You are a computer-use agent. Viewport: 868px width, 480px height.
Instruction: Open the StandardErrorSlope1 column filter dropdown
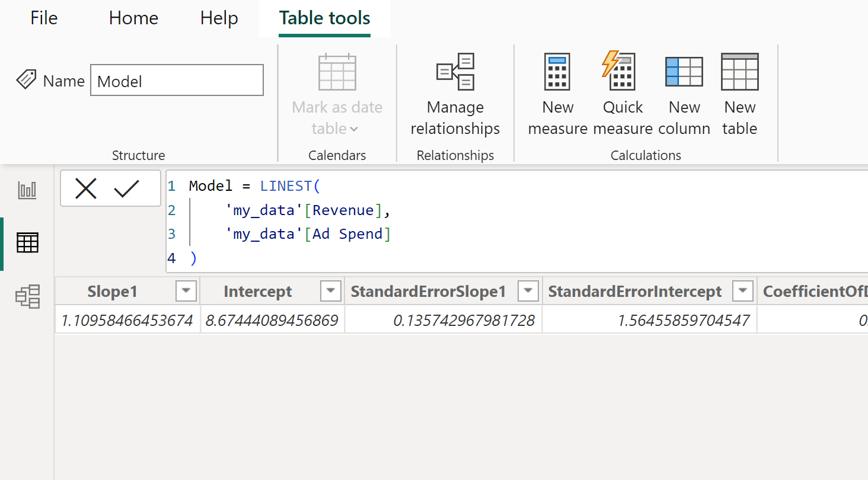point(528,291)
